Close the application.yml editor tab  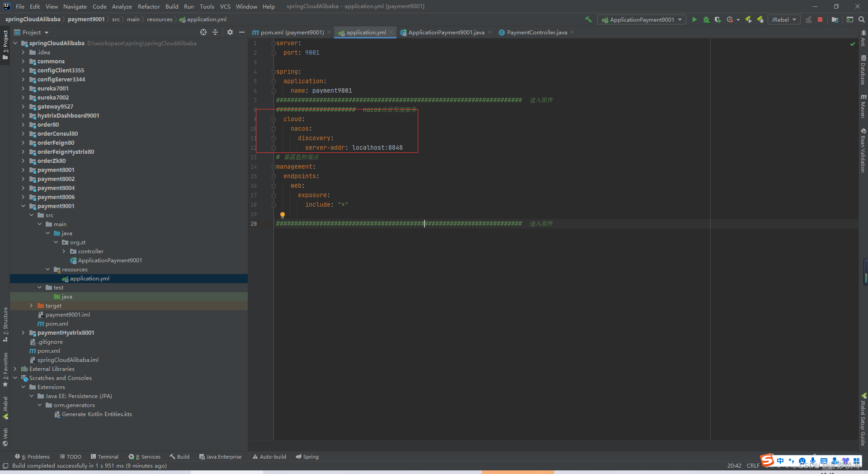pos(391,32)
